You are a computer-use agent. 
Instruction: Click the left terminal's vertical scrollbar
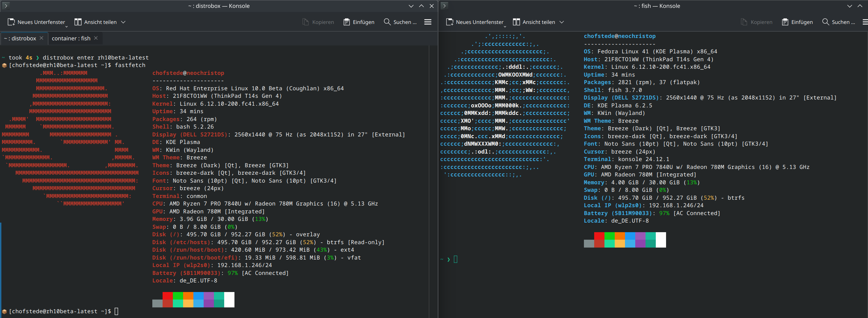[433, 181]
